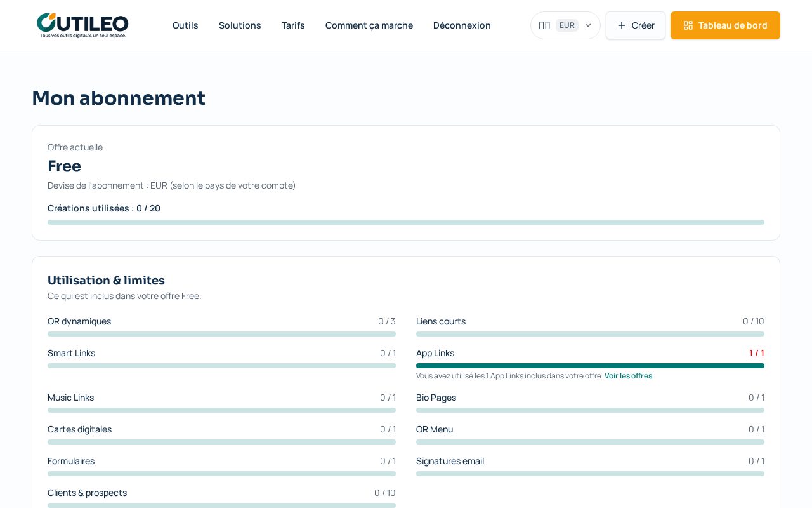812x508 pixels.
Task: Open the Tableau de bord
Action: tap(725, 25)
